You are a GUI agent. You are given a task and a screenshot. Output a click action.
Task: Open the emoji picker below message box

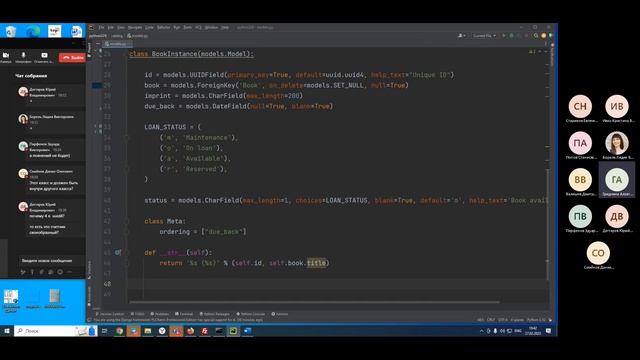[x=60, y=272]
